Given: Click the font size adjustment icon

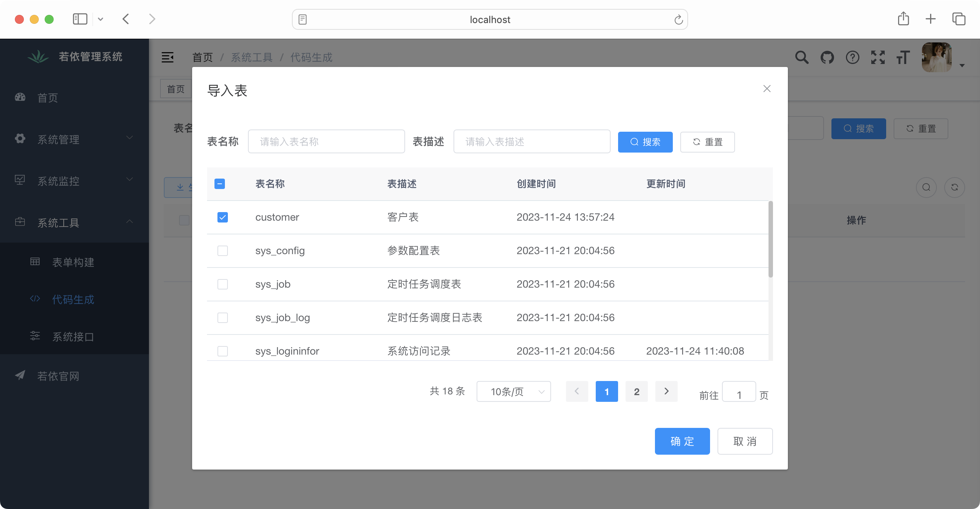Looking at the screenshot, I should (903, 57).
